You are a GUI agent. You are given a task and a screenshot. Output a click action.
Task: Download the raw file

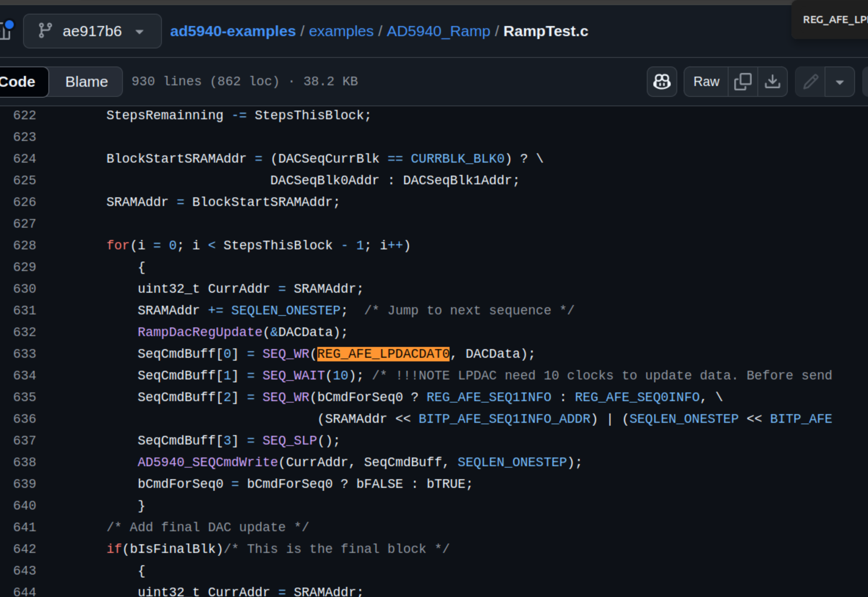(773, 82)
